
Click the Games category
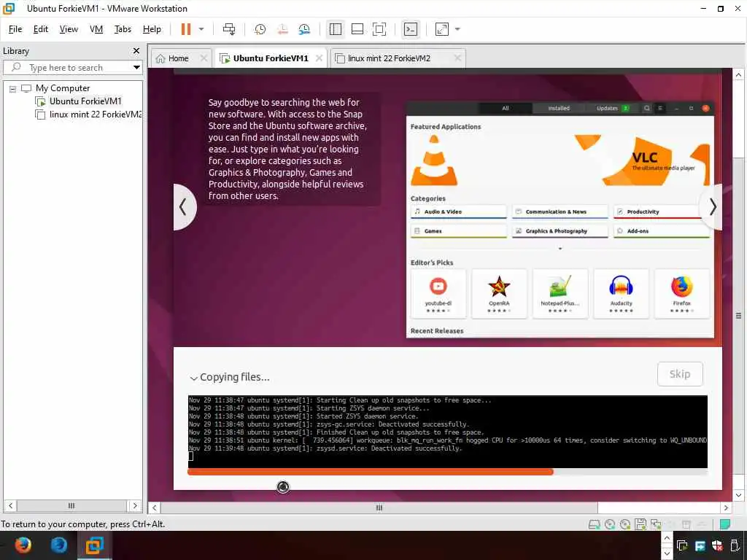pyautogui.click(x=459, y=231)
